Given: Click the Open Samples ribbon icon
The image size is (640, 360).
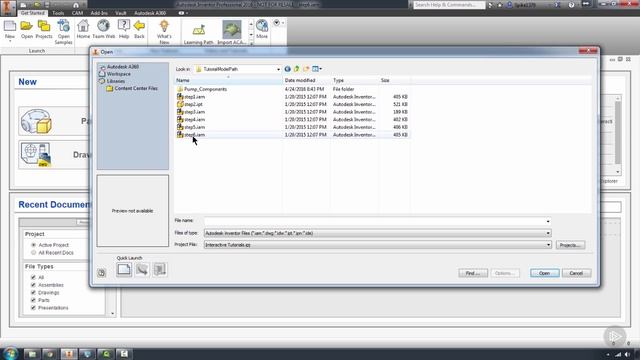Looking at the screenshot, I should coord(63,26).
